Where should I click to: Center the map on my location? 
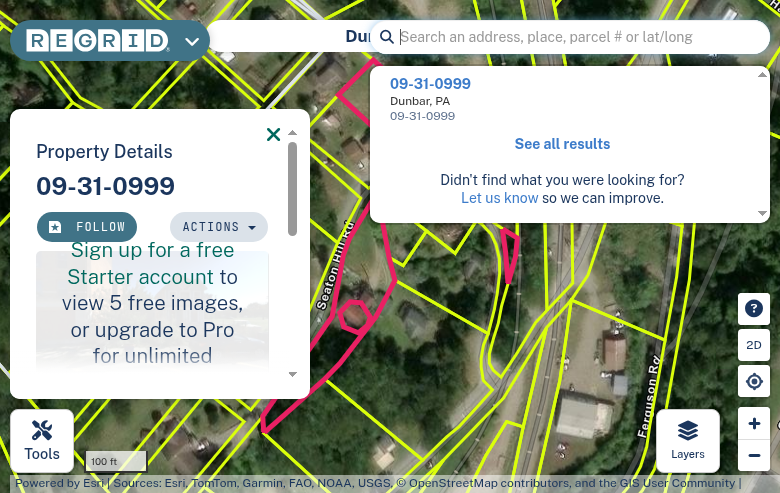click(754, 382)
